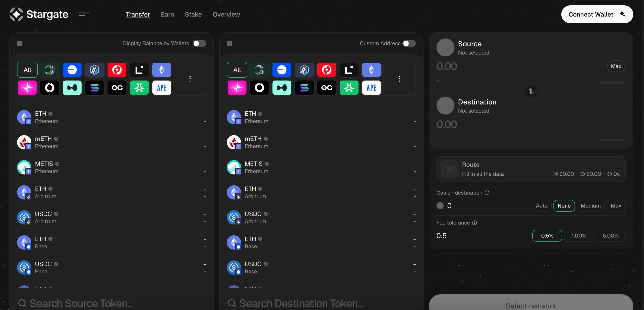Select Solana network icon in destination panel
This screenshot has width=644, height=310.
304,88
